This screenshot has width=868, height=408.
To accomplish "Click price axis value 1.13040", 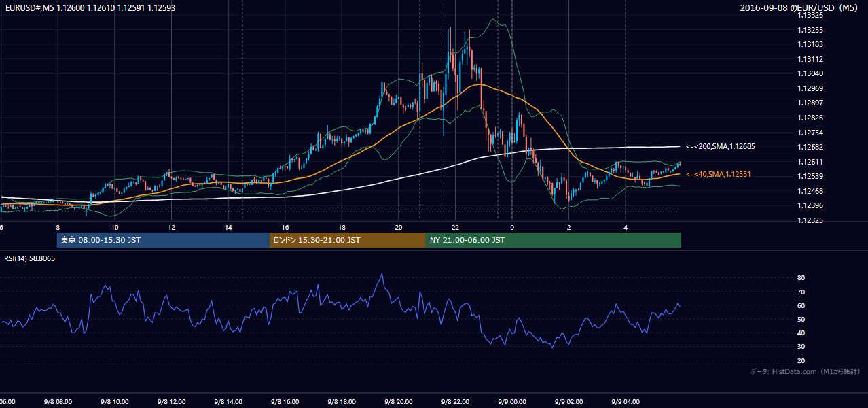I will 810,73.
